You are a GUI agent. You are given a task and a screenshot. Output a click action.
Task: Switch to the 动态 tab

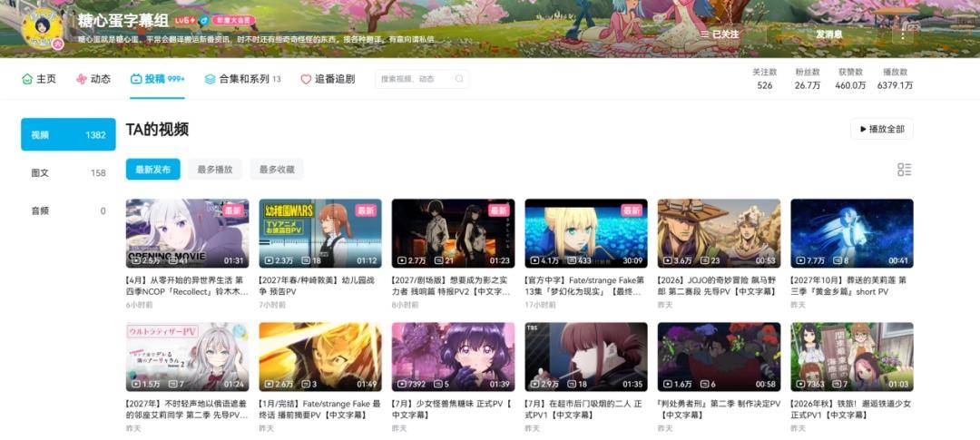[x=93, y=79]
